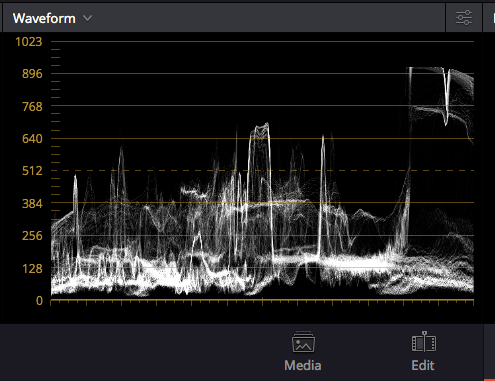Click the 512 scale label

pyautogui.click(x=32, y=171)
